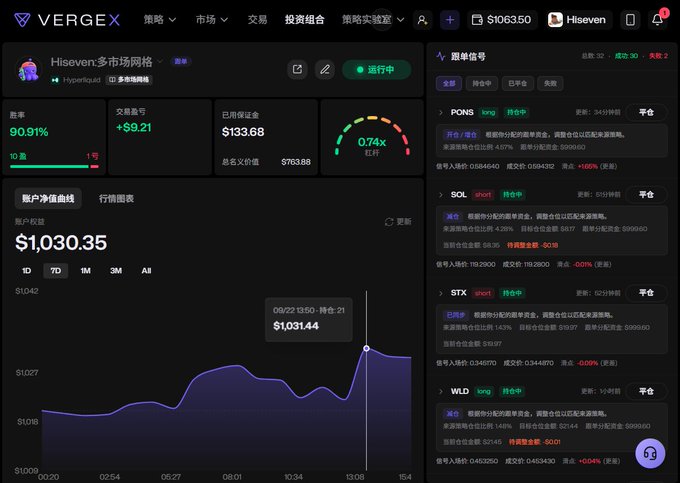Click 平仓 for PONS position

point(646,112)
